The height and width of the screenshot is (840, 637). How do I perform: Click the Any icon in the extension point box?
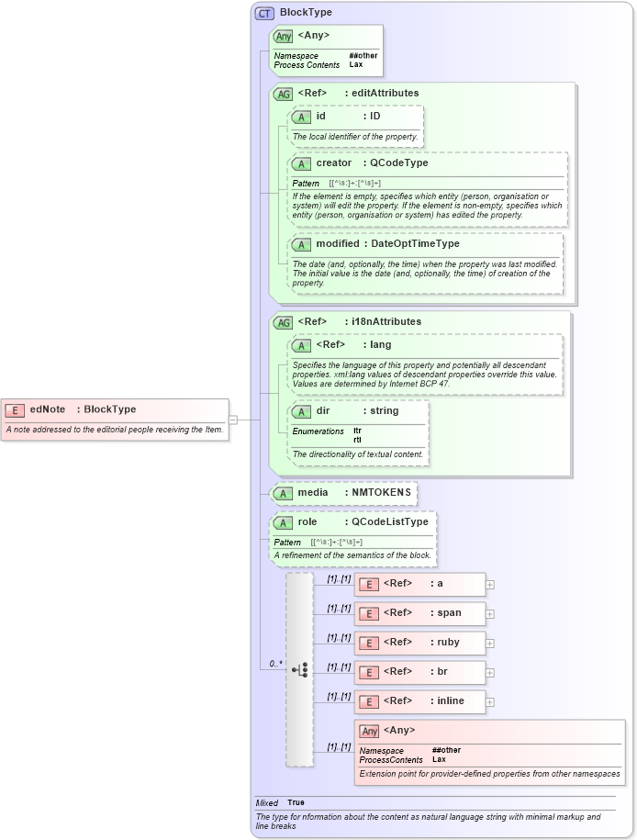pyautogui.click(x=369, y=732)
